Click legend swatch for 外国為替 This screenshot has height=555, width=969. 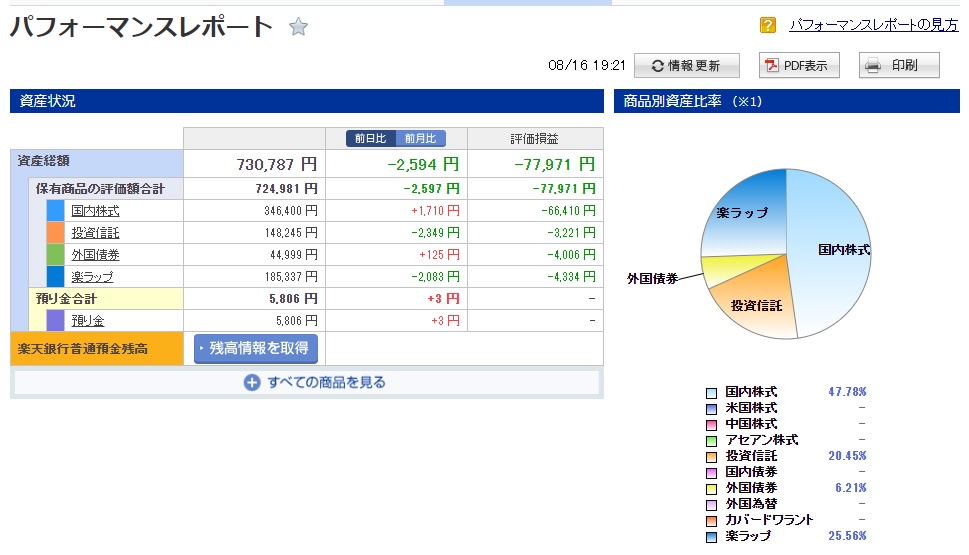click(712, 506)
